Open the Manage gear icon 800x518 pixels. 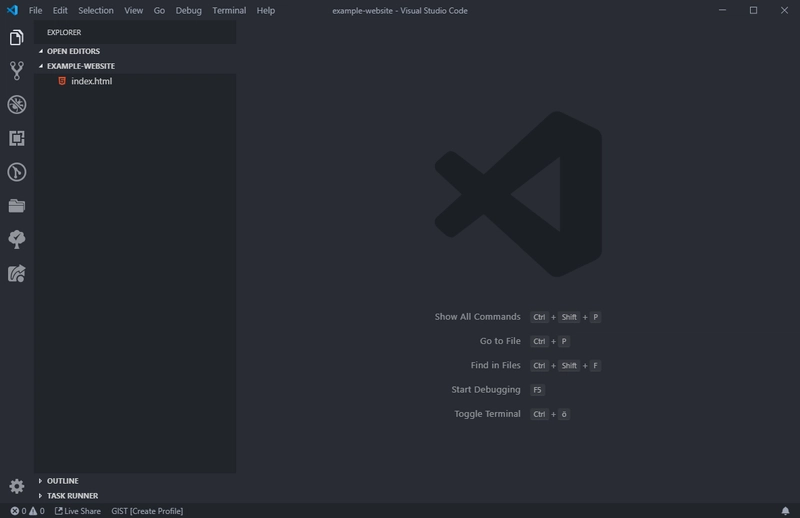point(16,486)
